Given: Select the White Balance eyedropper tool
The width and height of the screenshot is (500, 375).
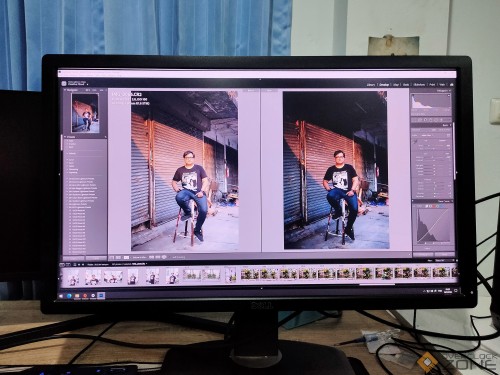Looking at the screenshot, I should click(x=415, y=142).
